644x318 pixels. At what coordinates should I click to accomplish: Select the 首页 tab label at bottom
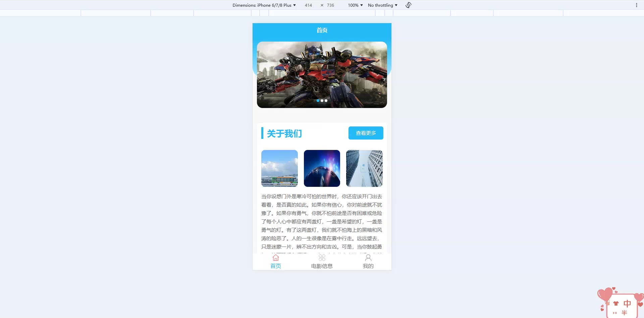pyautogui.click(x=276, y=266)
